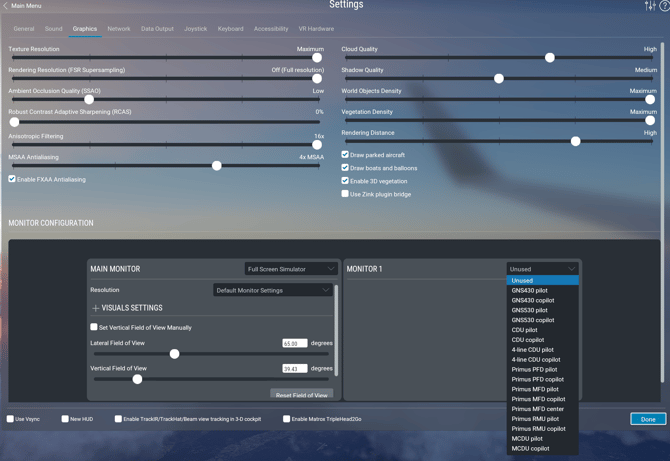
Task: Toggle the New HUD checkbox
Action: (65, 419)
